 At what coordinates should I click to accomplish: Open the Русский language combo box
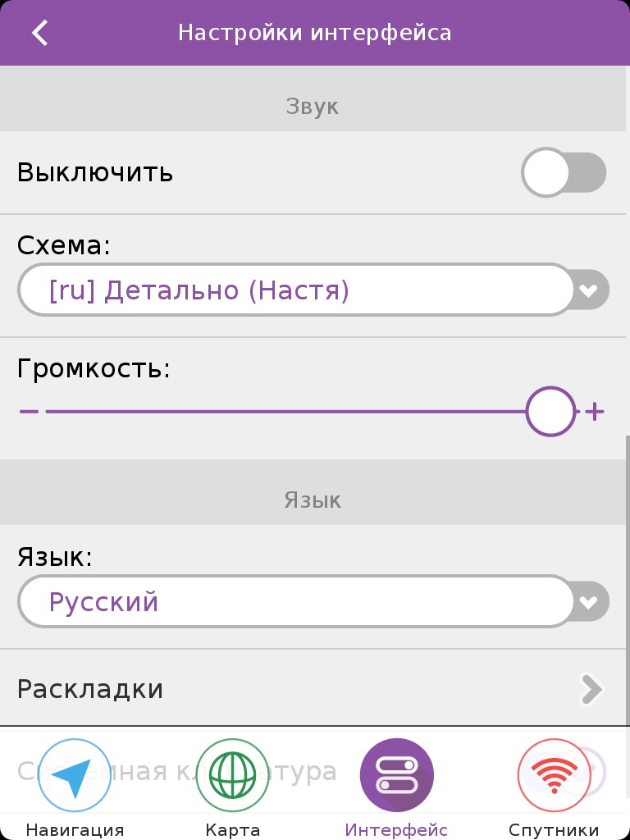(295, 601)
